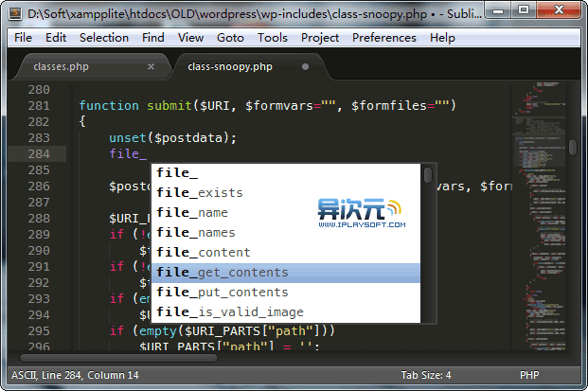Open the Preferences menu
This screenshot has height=391, width=588.
[x=383, y=38]
